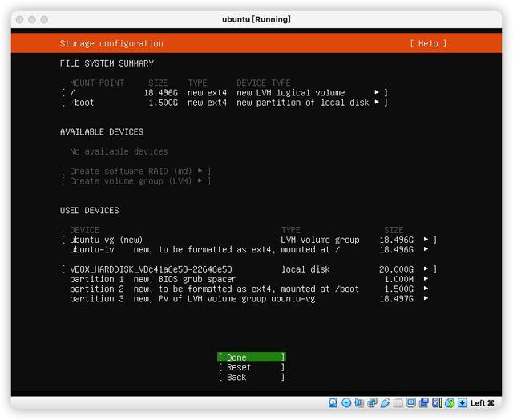The width and height of the screenshot is (513, 420).
Task: Open partition 3 LVM PV arrow
Action: click(426, 298)
